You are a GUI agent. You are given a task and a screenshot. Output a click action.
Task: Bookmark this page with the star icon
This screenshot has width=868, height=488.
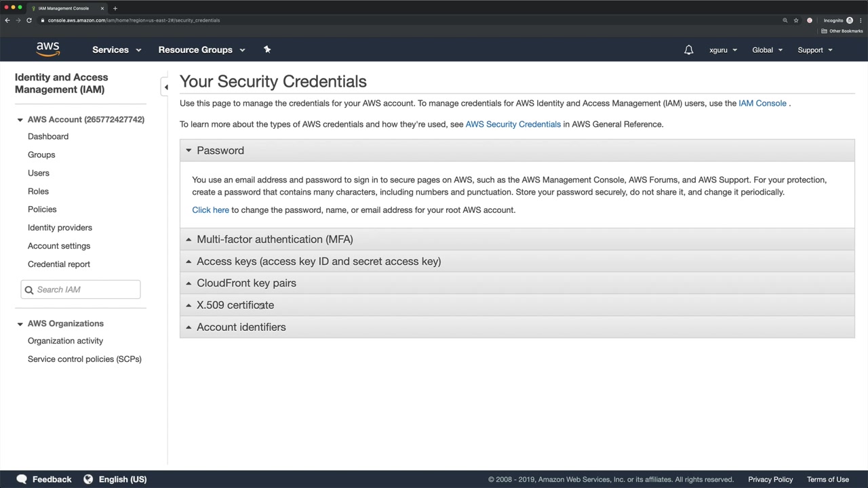796,20
